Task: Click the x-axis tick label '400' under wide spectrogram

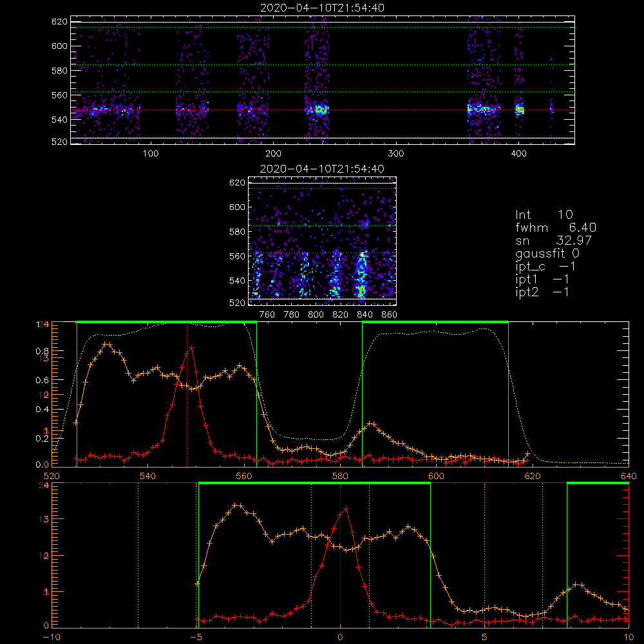Action: click(x=518, y=154)
